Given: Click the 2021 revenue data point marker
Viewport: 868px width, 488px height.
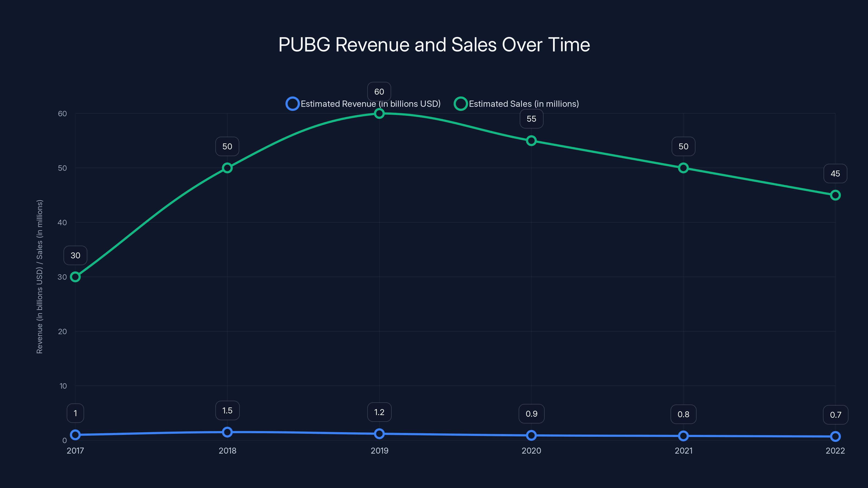Looking at the screenshot, I should click(683, 436).
